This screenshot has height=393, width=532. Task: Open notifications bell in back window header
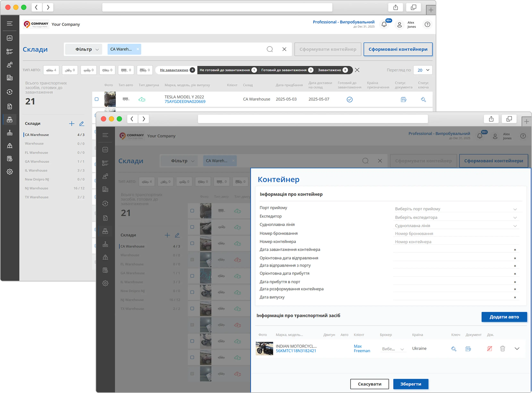pyautogui.click(x=384, y=24)
